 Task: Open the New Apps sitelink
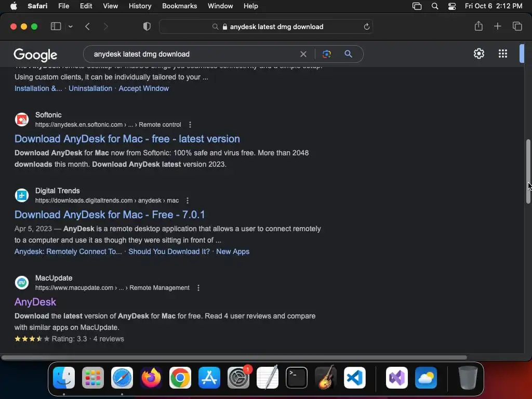pyautogui.click(x=233, y=251)
